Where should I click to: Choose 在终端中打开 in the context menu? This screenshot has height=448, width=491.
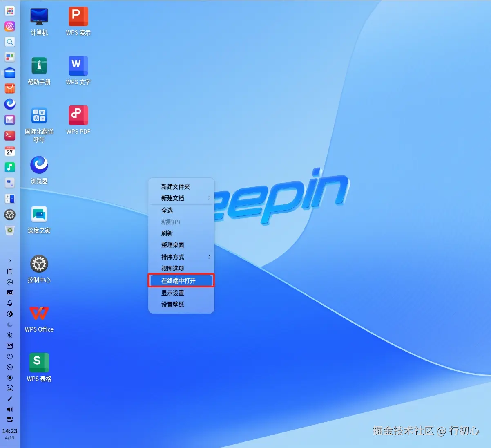point(181,281)
